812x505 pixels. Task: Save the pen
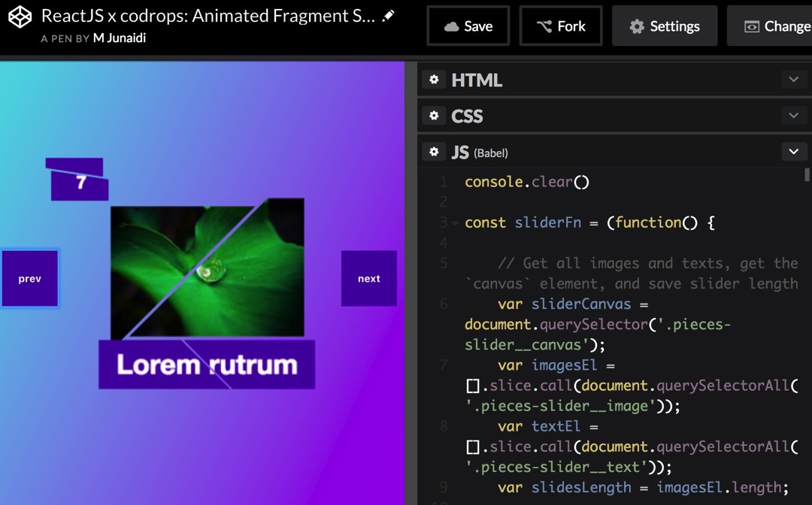point(468,26)
